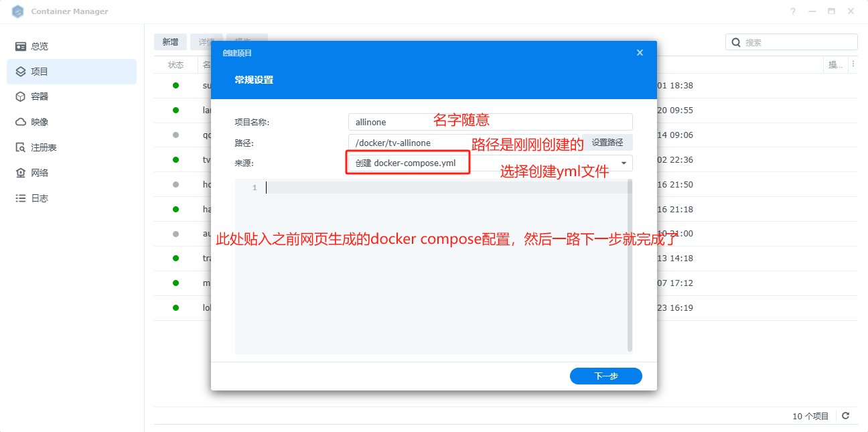Click the Container Manager app logo icon
Viewport: 868px width, 432px height.
click(18, 11)
